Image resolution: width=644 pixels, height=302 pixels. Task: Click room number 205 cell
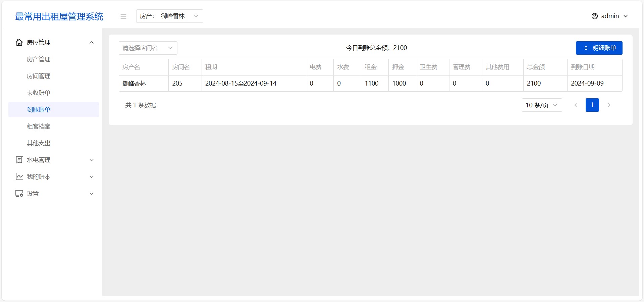point(185,83)
